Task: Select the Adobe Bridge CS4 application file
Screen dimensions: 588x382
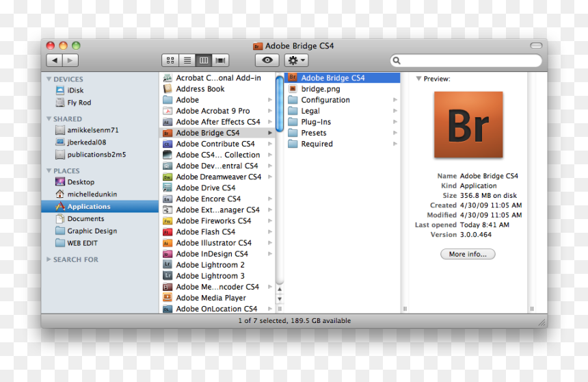Action: (x=343, y=78)
